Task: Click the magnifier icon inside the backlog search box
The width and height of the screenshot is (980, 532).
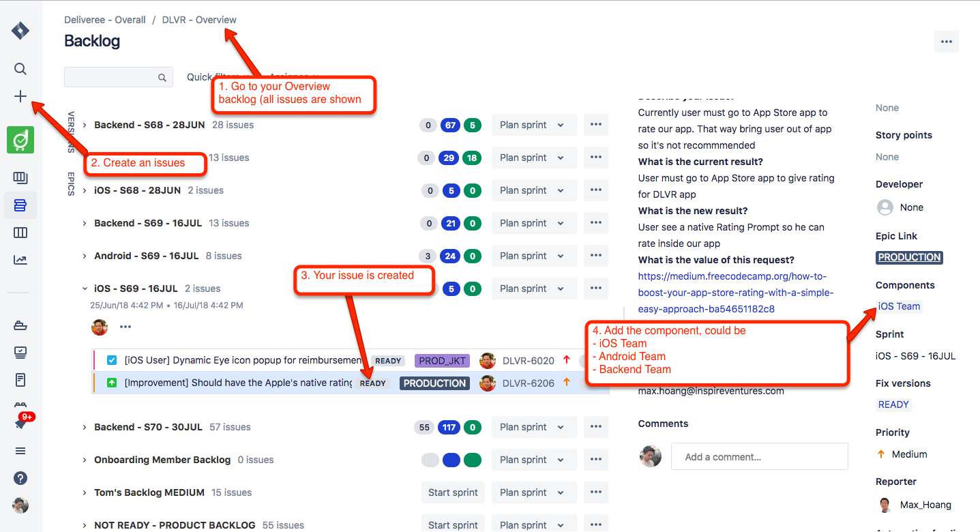Action: [x=162, y=78]
